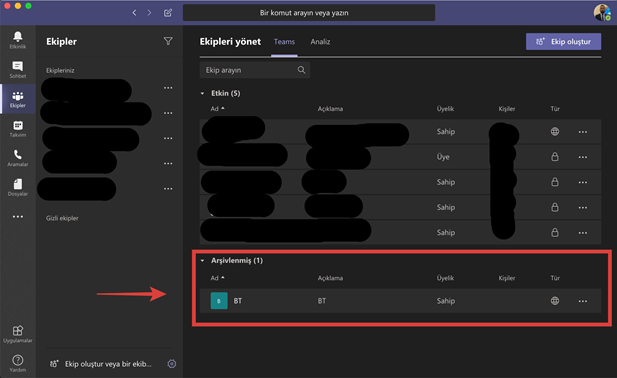Image resolution: width=617 pixels, height=378 pixels.
Task: Click Sahip membership in BT row
Action: 446,301
